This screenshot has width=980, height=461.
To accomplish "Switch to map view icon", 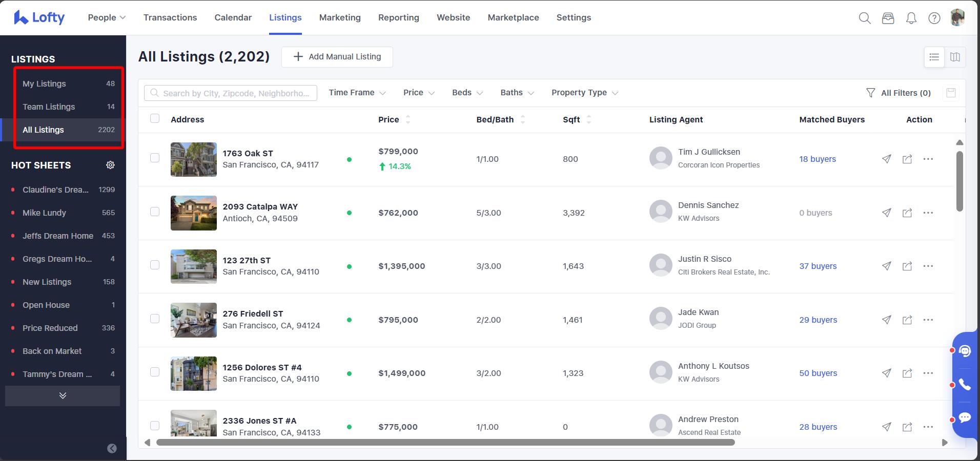I will click(955, 57).
